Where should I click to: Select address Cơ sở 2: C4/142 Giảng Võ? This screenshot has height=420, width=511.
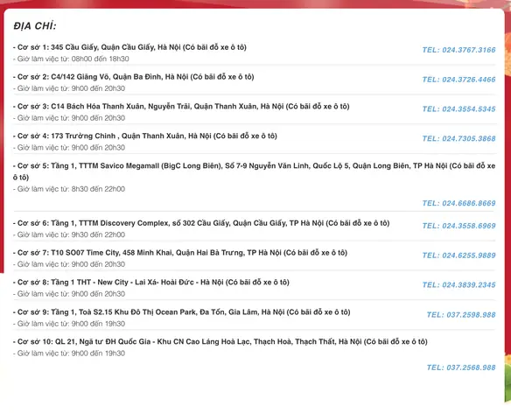coord(134,77)
